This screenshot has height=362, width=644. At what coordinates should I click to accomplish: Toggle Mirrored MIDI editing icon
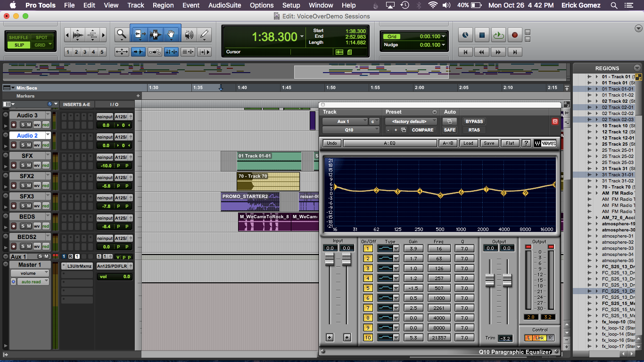[155, 52]
